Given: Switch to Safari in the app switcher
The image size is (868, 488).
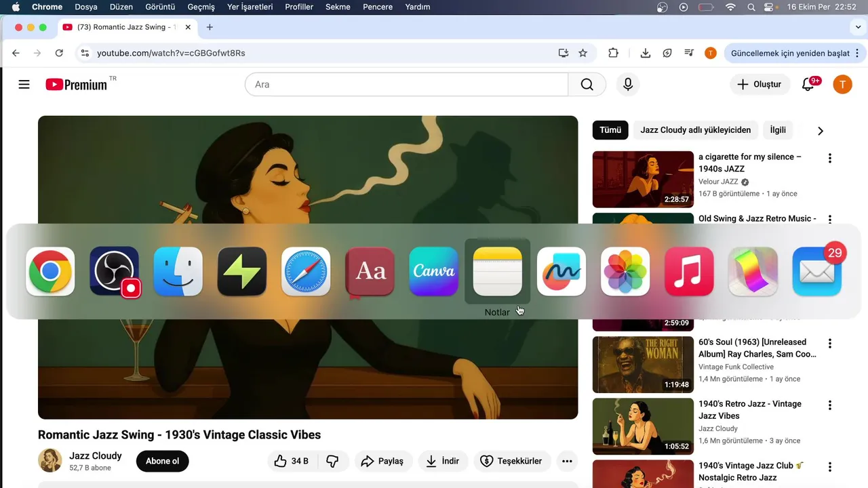Looking at the screenshot, I should click(x=306, y=271).
